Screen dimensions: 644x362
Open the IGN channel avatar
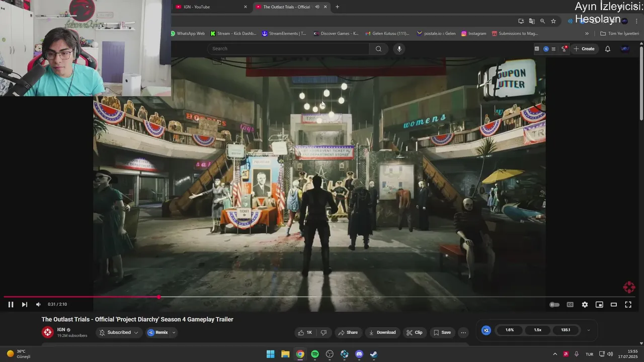(47, 332)
